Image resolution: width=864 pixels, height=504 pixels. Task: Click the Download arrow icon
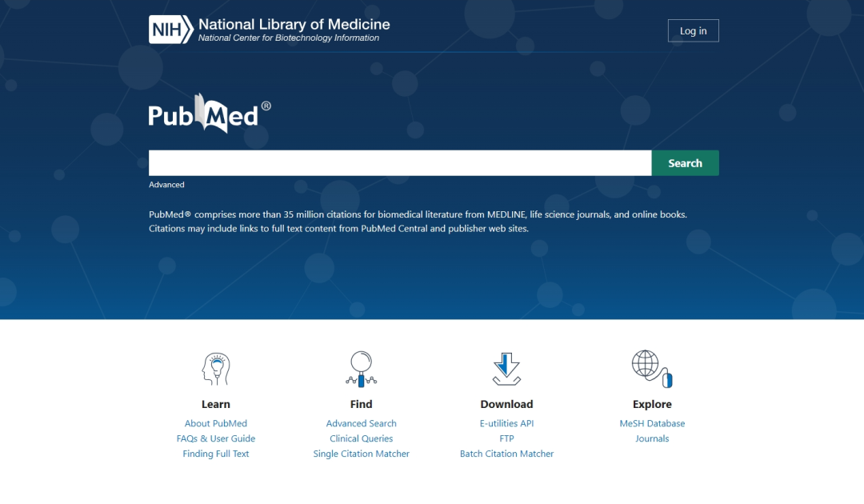point(506,369)
